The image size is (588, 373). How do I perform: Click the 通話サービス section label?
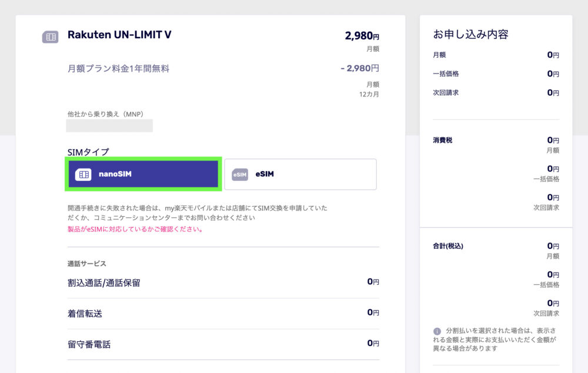coord(86,264)
